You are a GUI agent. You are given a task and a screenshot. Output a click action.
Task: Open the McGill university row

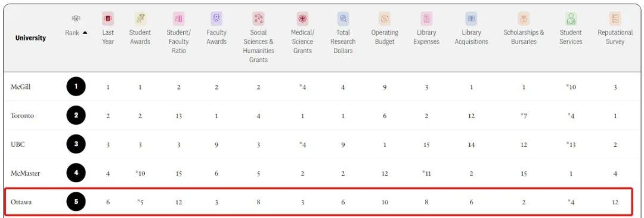(x=322, y=87)
